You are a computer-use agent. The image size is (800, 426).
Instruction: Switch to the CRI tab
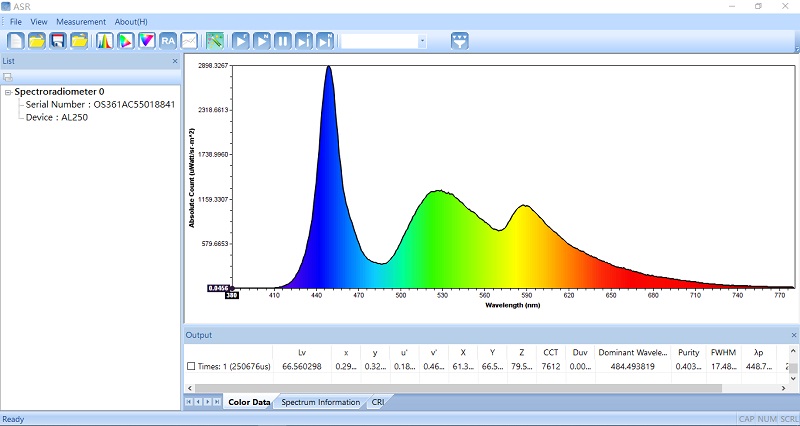[x=378, y=402]
